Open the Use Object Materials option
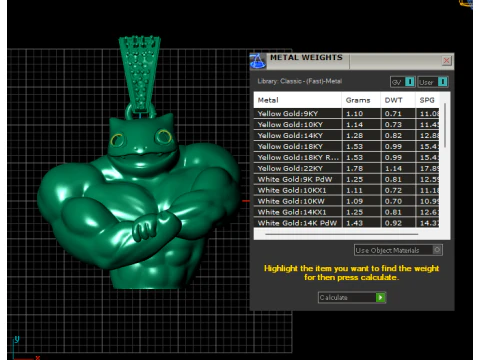The height and width of the screenshot is (360, 480). click(x=398, y=250)
